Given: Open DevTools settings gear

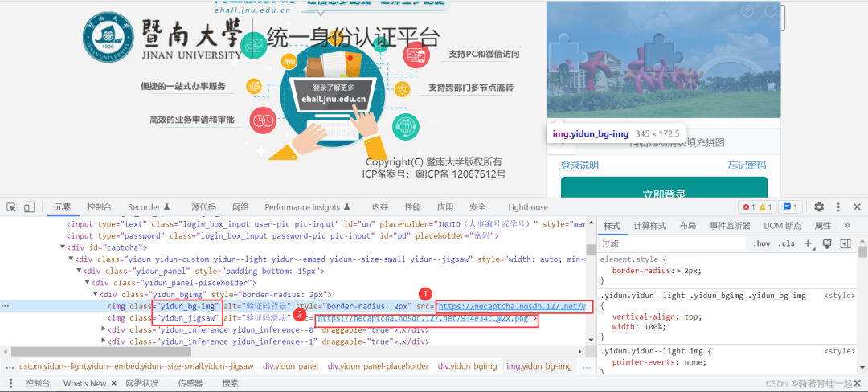Looking at the screenshot, I should tap(819, 207).
